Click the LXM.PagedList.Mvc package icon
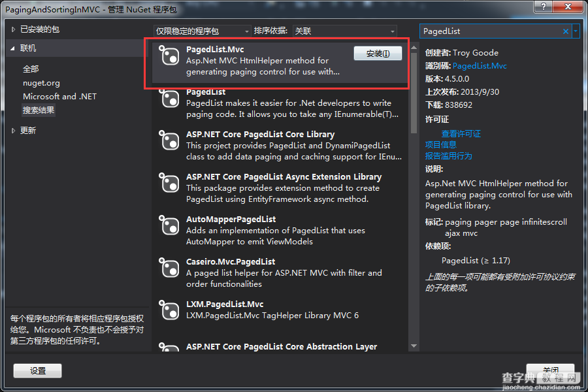Screen dimensions: 588x392 [x=169, y=310]
